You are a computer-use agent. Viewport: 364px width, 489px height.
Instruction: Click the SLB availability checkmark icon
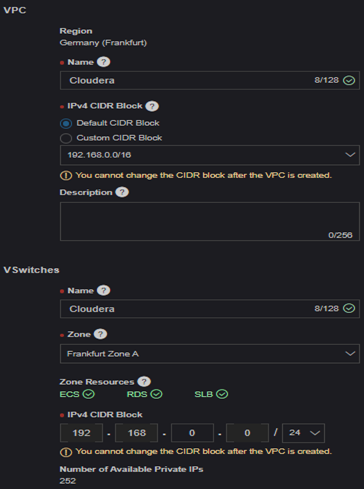click(222, 394)
